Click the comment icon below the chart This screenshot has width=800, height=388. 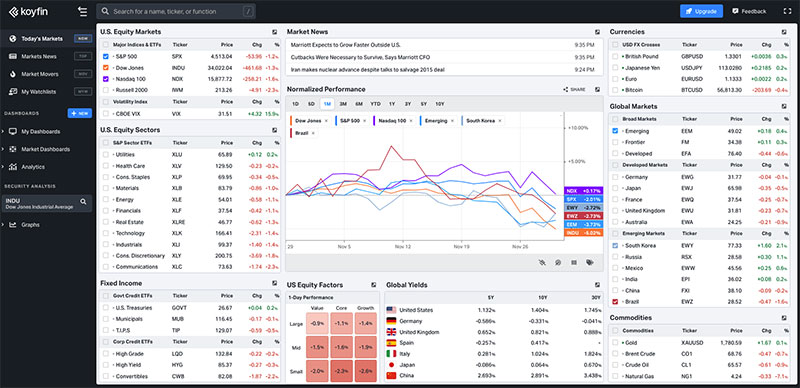tap(558, 262)
